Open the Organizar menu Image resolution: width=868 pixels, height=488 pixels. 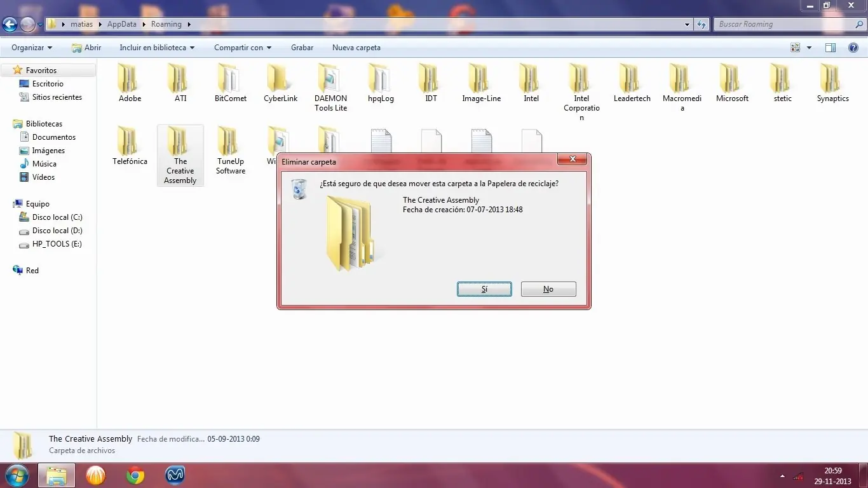point(32,48)
